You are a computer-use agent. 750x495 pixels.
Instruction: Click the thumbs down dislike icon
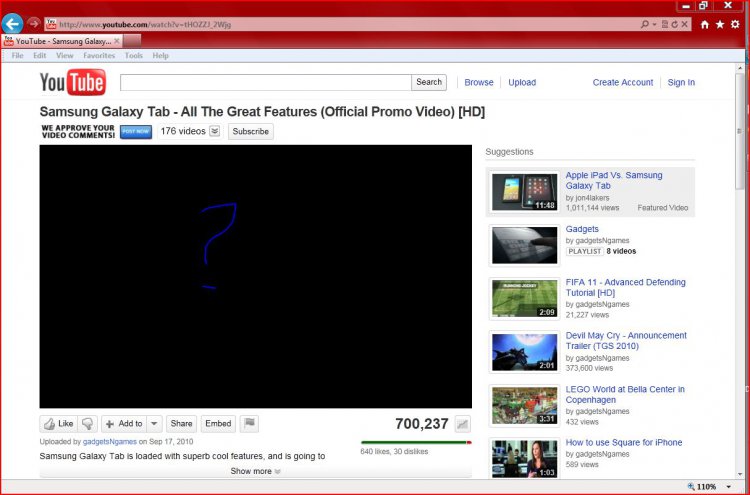pyautogui.click(x=88, y=424)
